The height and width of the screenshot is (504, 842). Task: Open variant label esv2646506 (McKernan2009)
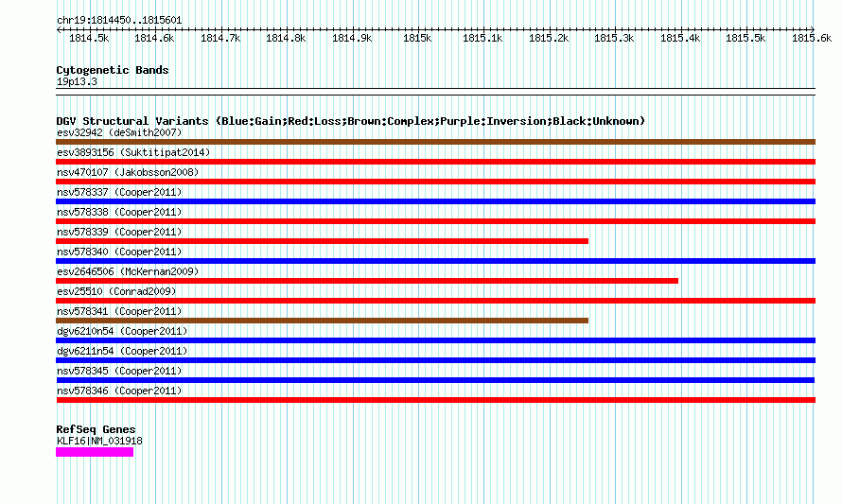tap(128, 271)
